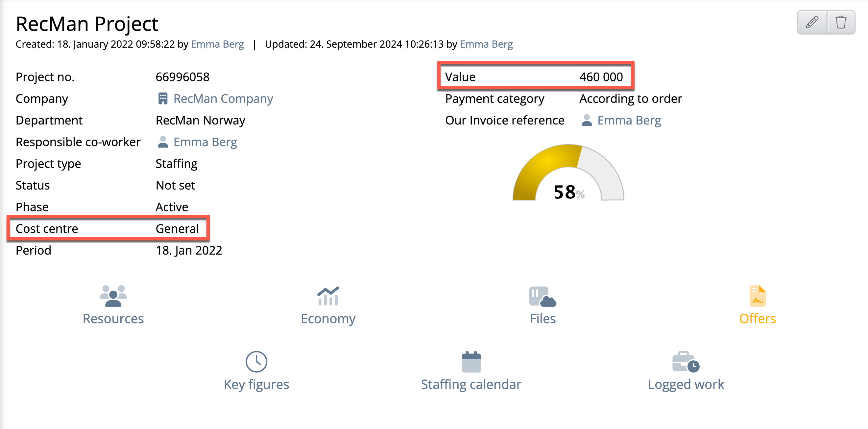The image size is (868, 429).
Task: Open the Files cloud icon
Action: click(x=542, y=296)
